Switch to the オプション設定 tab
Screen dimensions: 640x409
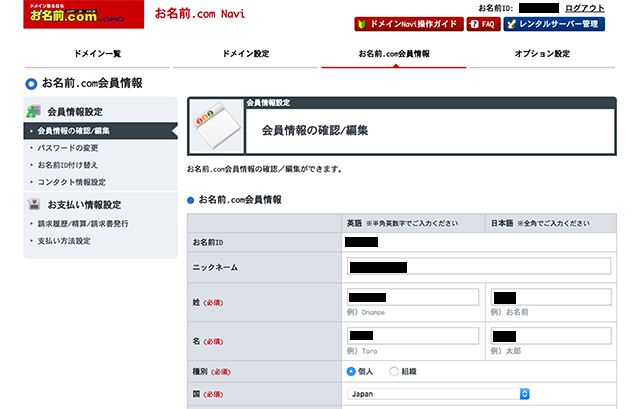(542, 53)
